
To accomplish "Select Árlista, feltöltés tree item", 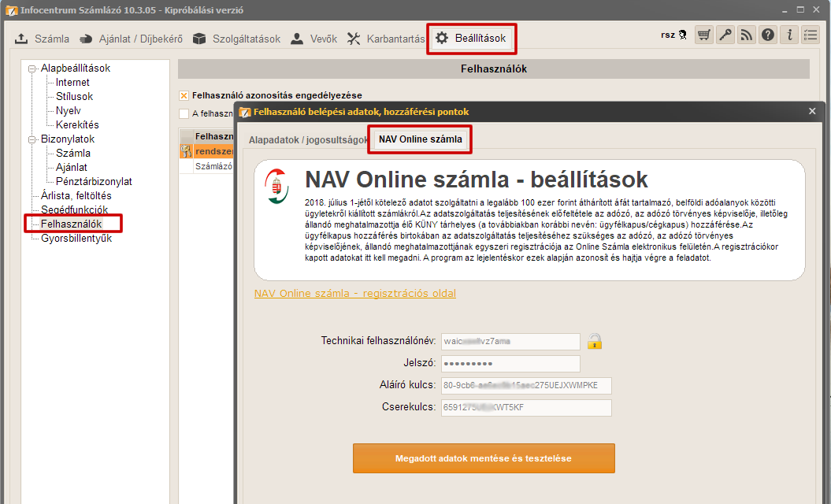I will [x=76, y=195].
